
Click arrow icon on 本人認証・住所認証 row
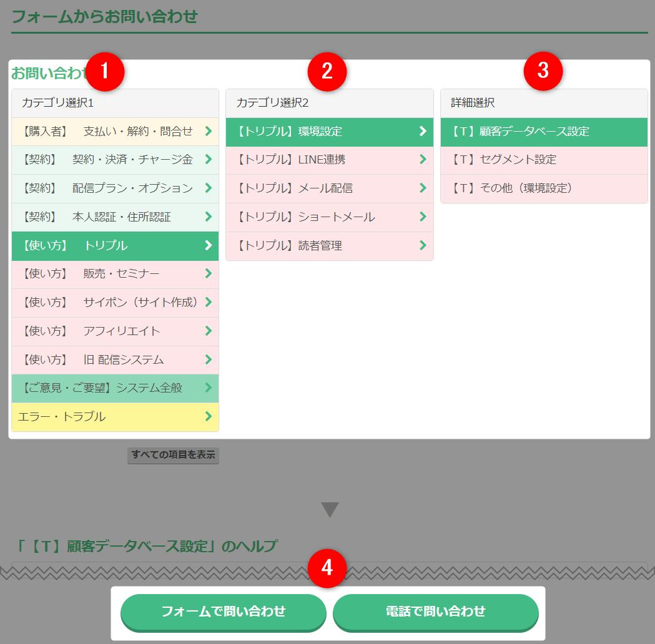click(x=209, y=217)
